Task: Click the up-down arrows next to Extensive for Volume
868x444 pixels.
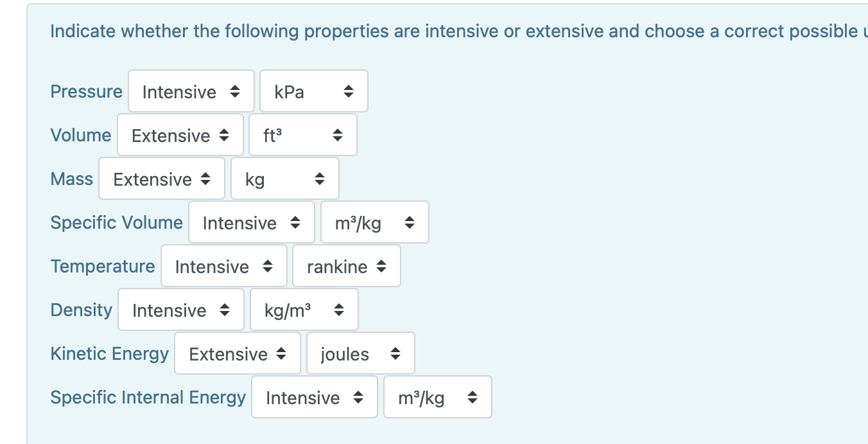Action: coord(224,134)
